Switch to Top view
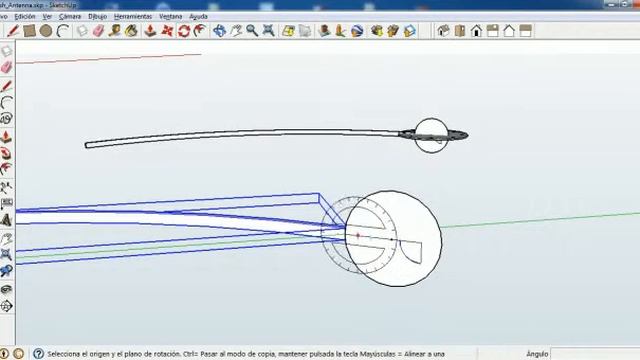The height and width of the screenshot is (360, 640). point(460,31)
